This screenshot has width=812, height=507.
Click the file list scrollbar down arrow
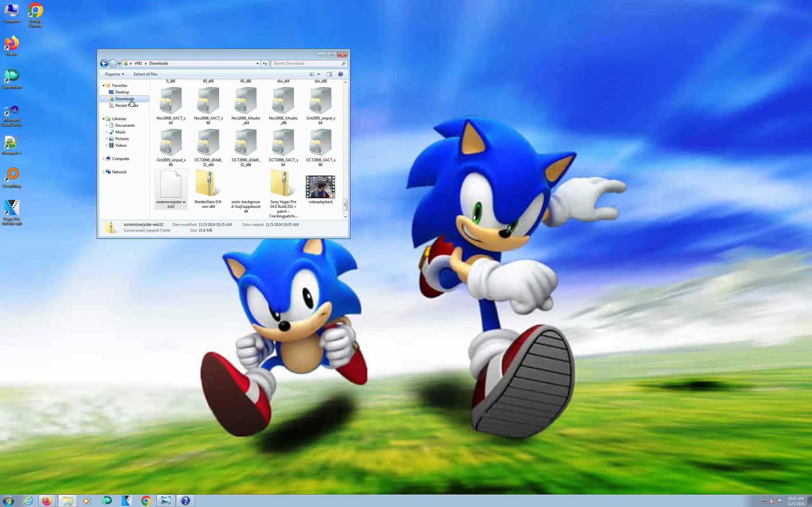pyautogui.click(x=345, y=217)
